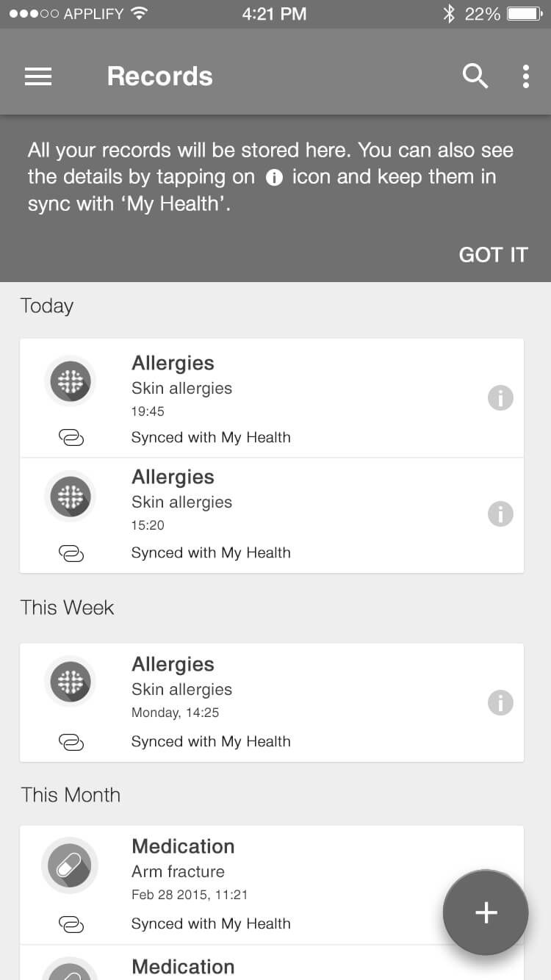Tap sync link icon on 15:20 record
The image size is (551, 980).
[71, 553]
